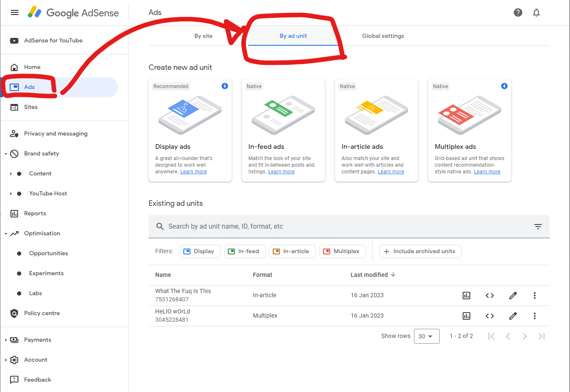Go to the last page of results

pos(541,336)
